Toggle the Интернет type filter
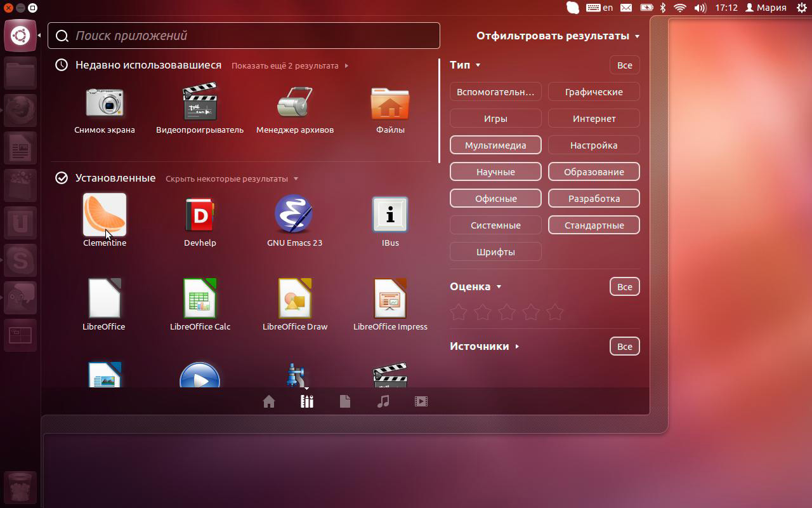812x508 pixels. (594, 119)
